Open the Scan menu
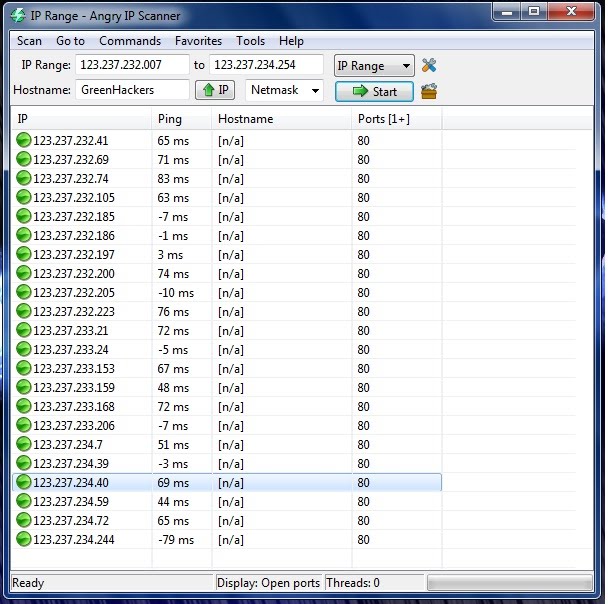The image size is (608, 604). 29,41
